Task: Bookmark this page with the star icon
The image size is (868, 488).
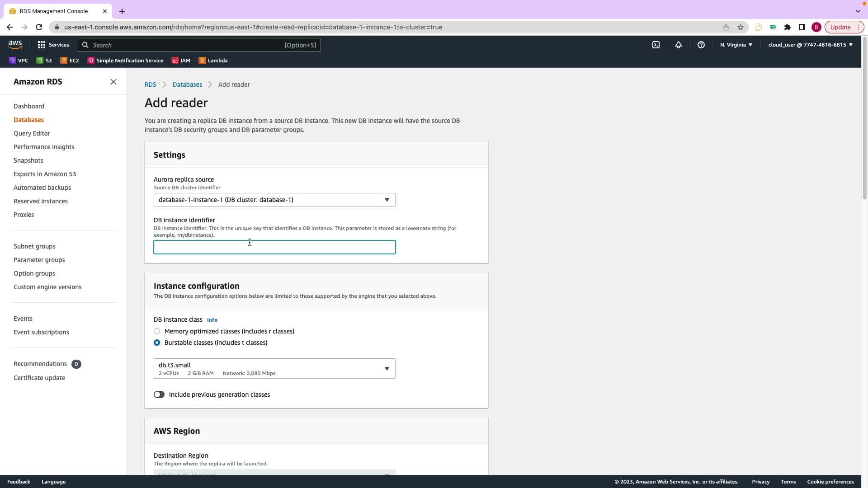Action: pos(741,27)
